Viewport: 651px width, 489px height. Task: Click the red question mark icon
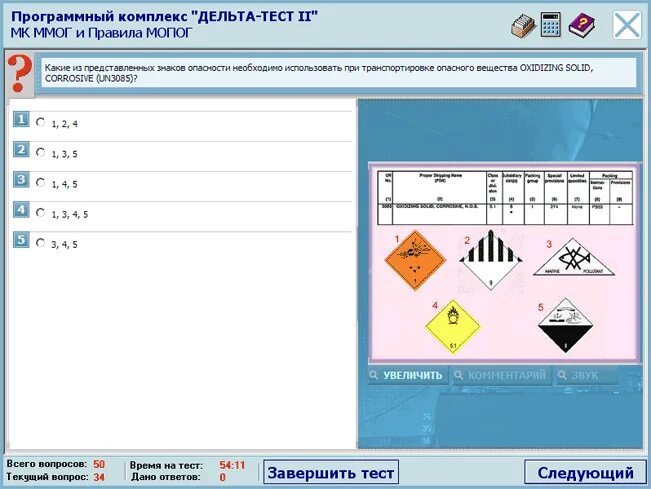(19, 74)
